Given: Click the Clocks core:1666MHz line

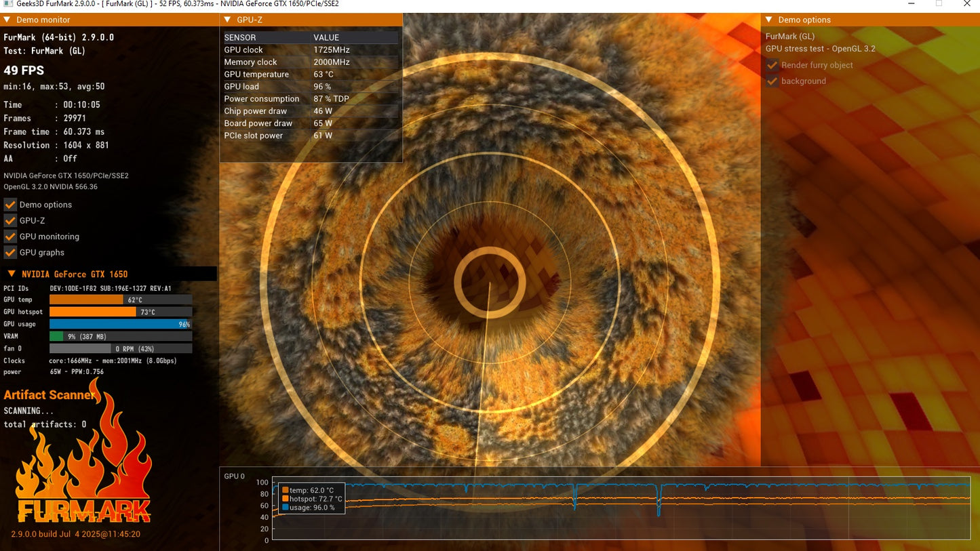Looking at the screenshot, I should click(x=90, y=361).
